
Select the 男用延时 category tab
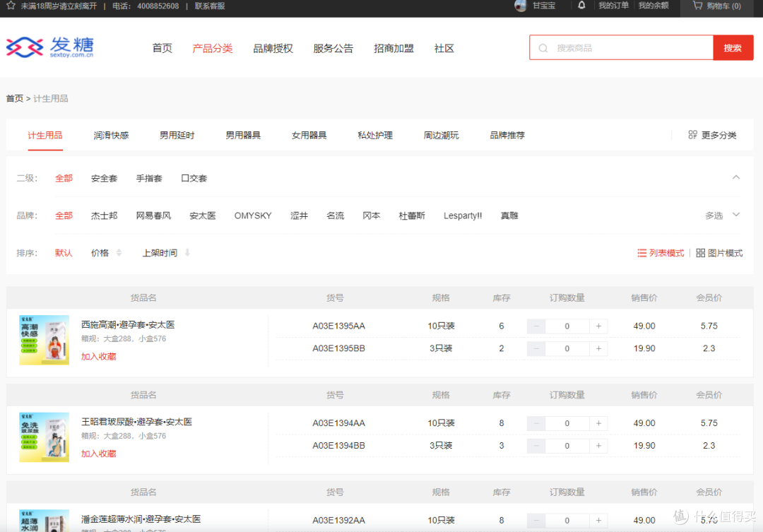pyautogui.click(x=177, y=136)
